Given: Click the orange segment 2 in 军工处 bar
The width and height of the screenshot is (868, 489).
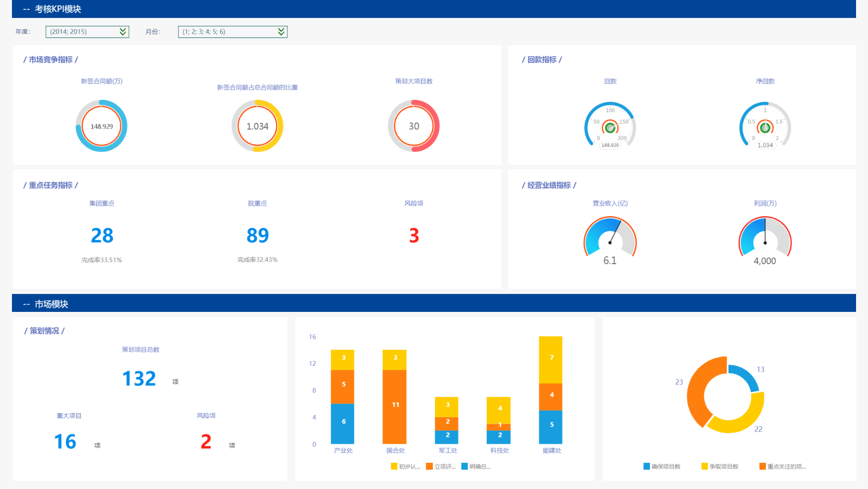Looking at the screenshot, I should (447, 424).
